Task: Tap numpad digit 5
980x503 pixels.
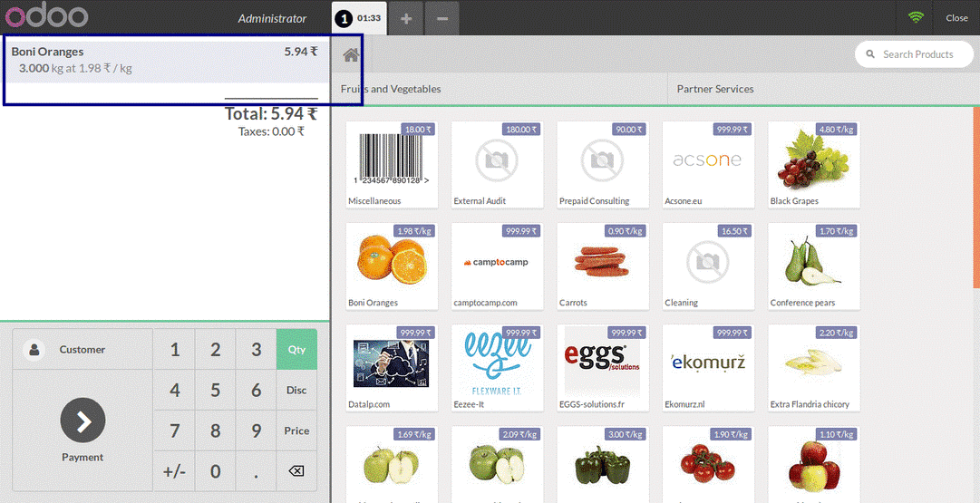Action: point(216,390)
